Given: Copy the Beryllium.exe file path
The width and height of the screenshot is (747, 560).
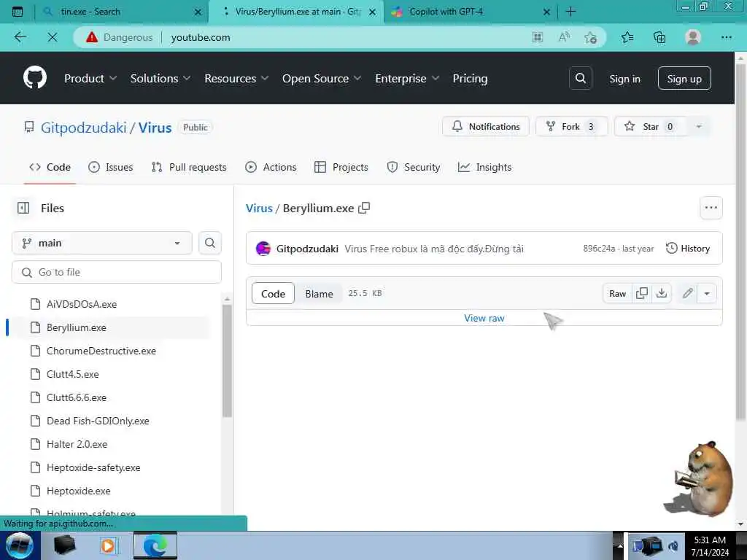Looking at the screenshot, I should click(365, 208).
